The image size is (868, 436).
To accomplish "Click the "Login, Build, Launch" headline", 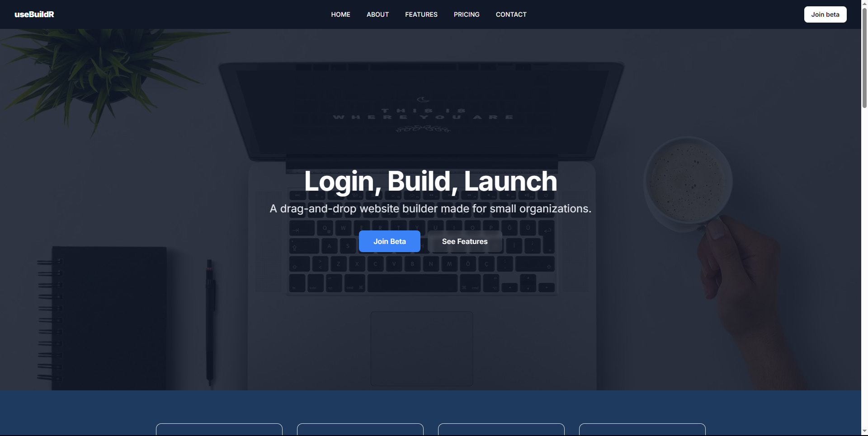I will click(430, 181).
